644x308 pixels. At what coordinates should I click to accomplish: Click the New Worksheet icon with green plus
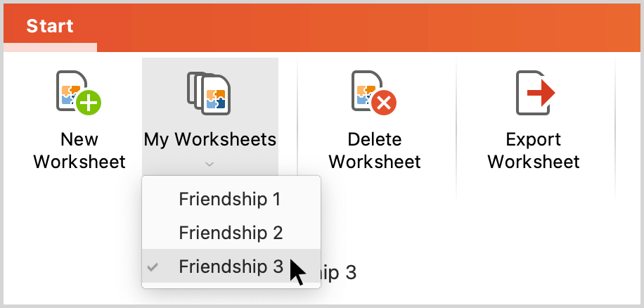pyautogui.click(x=79, y=93)
